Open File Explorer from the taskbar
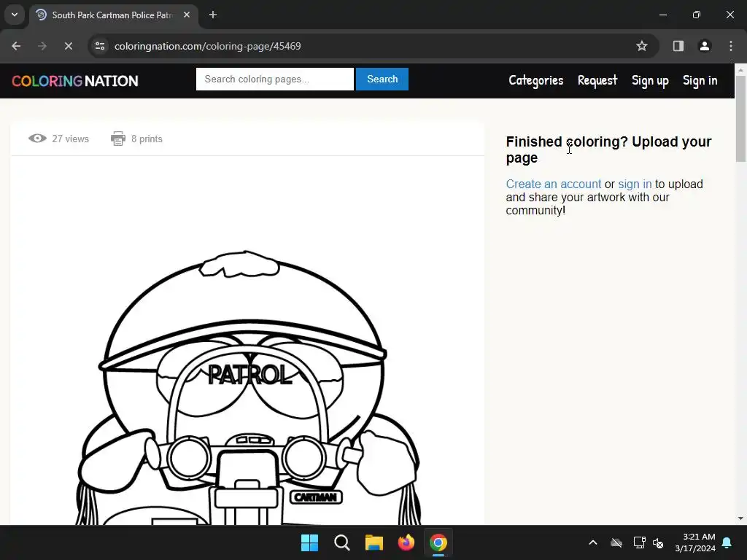 [374, 542]
